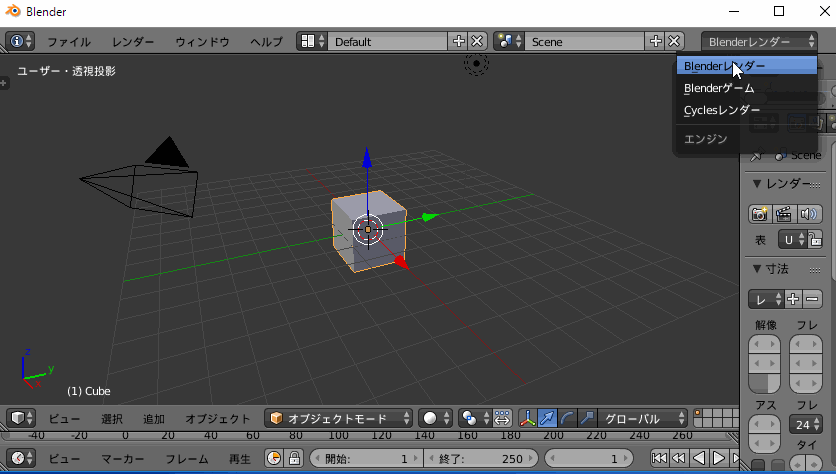The height and width of the screenshot is (474, 836).
Task: Click the current frame field
Action: [x=589, y=458]
